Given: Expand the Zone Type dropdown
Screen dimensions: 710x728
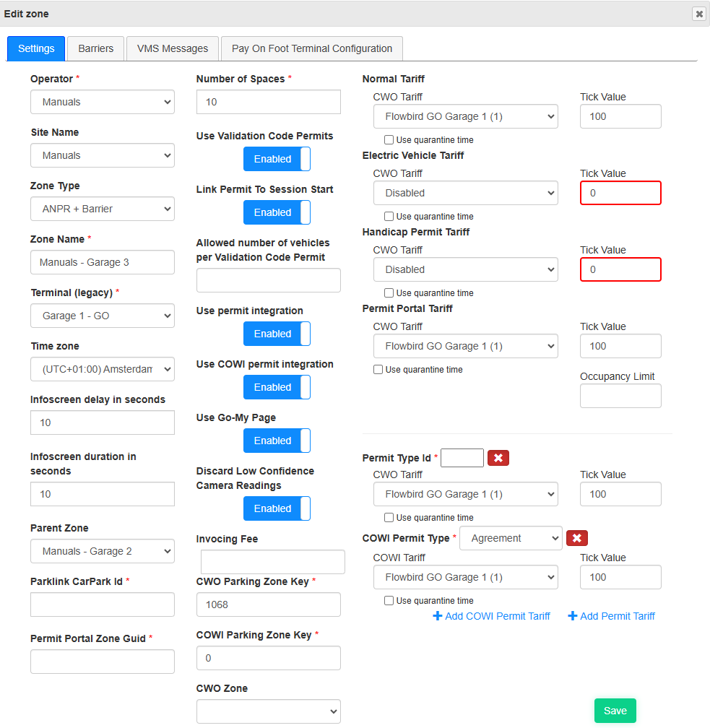Looking at the screenshot, I should pyautogui.click(x=103, y=209).
